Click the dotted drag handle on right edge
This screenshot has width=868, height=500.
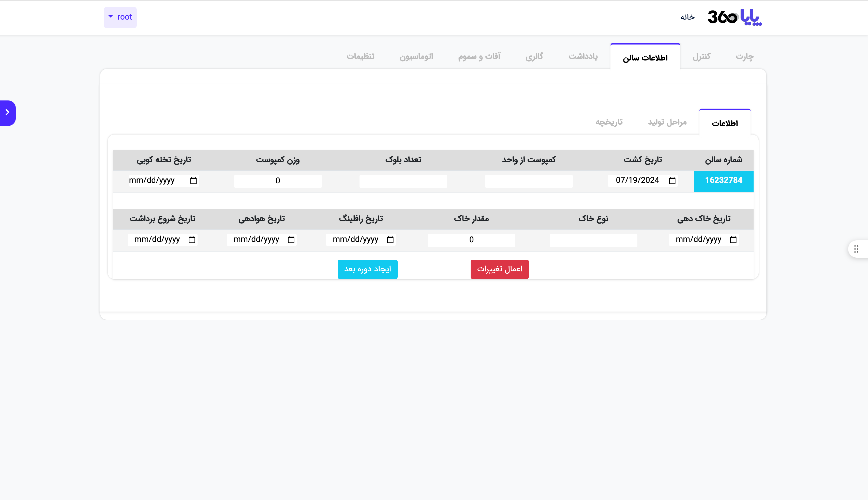point(856,249)
